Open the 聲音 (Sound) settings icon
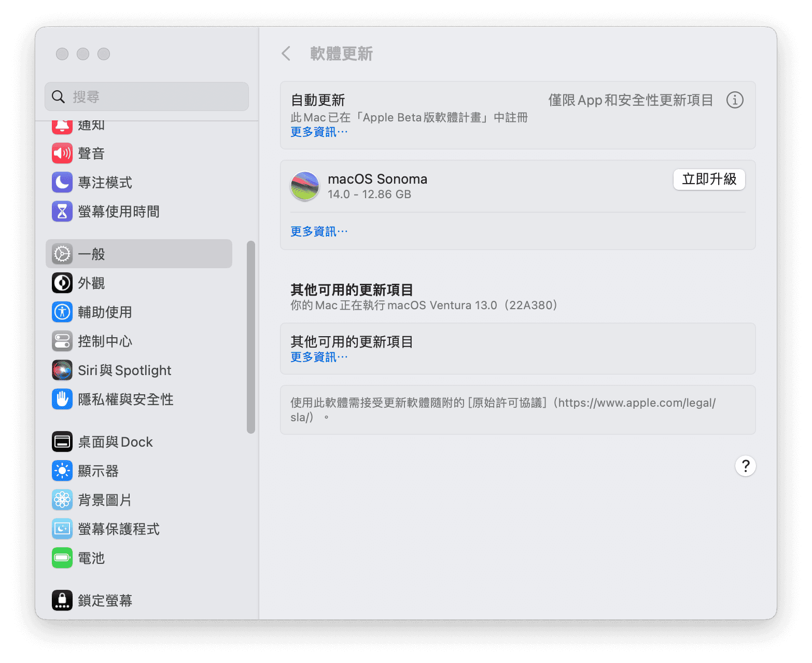The height and width of the screenshot is (663, 812). pos(62,153)
